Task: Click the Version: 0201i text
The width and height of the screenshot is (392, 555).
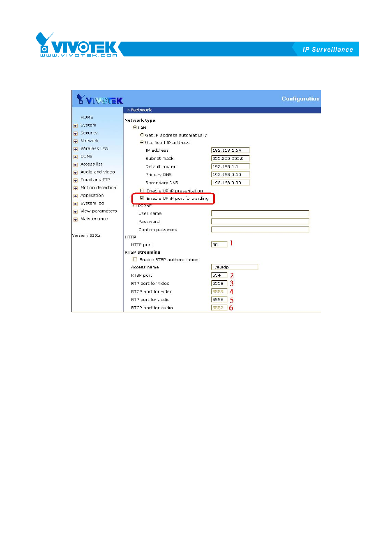Action: pyautogui.click(x=86, y=236)
